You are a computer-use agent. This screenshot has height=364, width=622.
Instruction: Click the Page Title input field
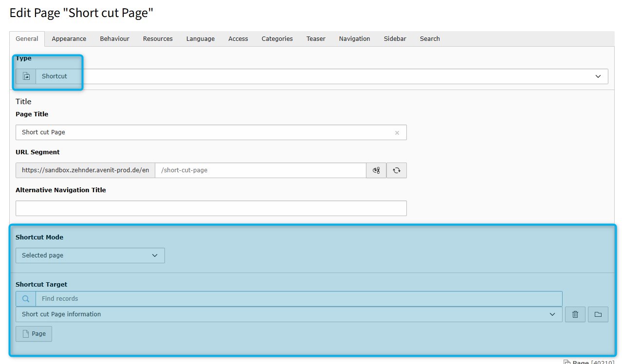[x=204, y=132]
